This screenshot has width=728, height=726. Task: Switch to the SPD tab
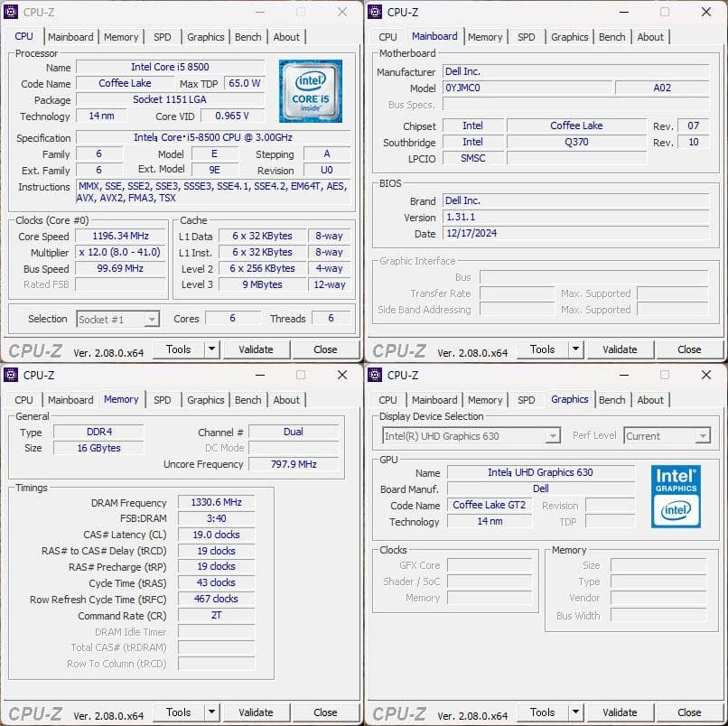click(x=161, y=37)
